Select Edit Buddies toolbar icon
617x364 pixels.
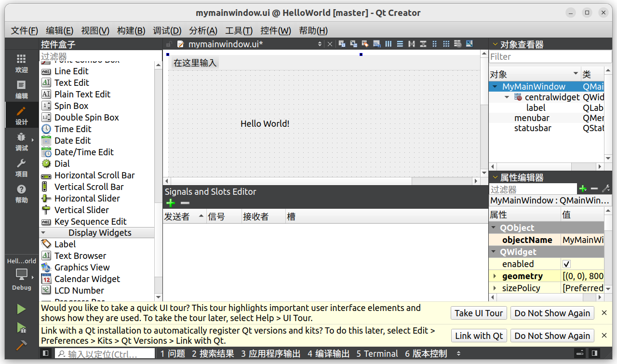click(365, 44)
